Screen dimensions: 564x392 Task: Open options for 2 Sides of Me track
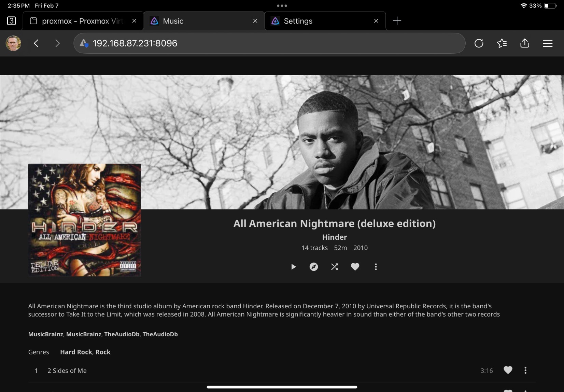click(525, 370)
